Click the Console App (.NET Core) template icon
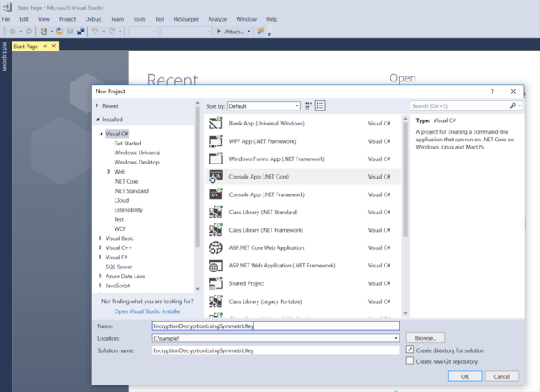The width and height of the screenshot is (540, 392). pyautogui.click(x=216, y=177)
